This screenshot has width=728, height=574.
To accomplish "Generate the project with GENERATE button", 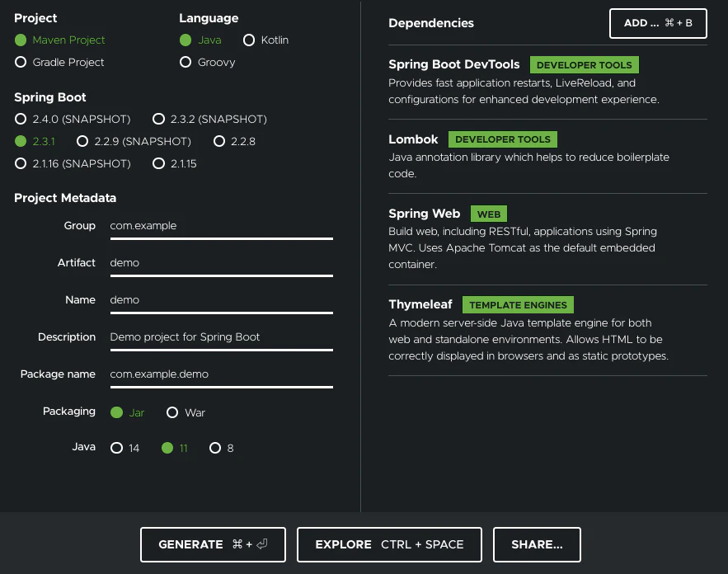I will point(213,544).
